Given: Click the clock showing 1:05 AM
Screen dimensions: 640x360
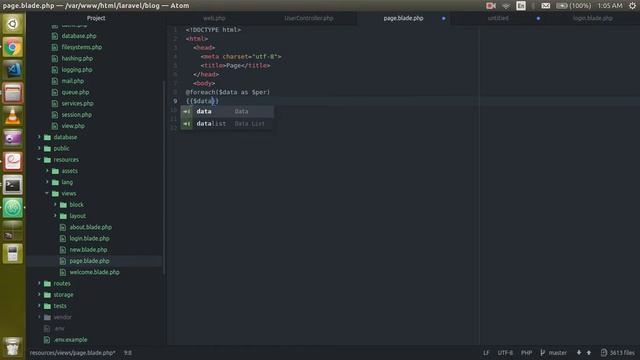Looking at the screenshot, I should [x=610, y=6].
